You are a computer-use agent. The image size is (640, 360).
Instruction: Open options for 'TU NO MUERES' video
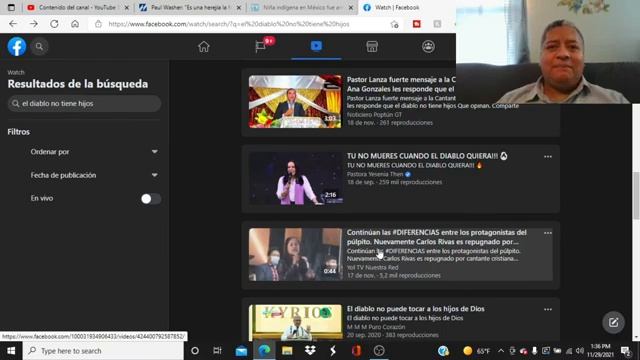pos(548,157)
